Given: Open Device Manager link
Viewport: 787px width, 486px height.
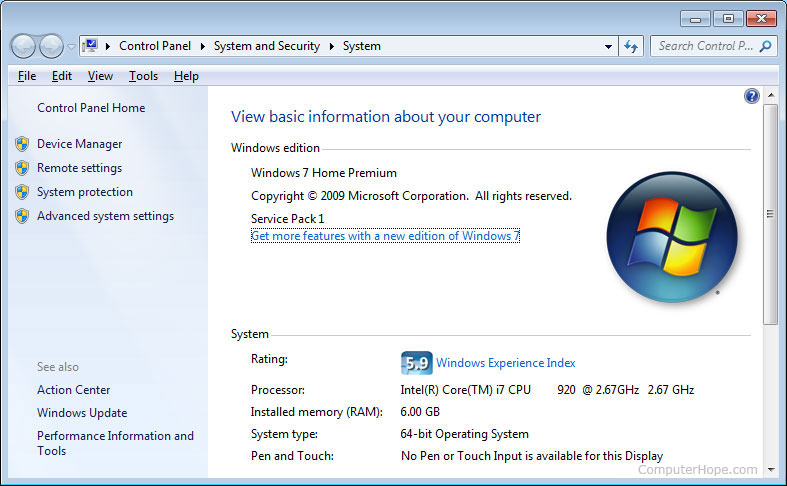Looking at the screenshot, I should click(79, 144).
